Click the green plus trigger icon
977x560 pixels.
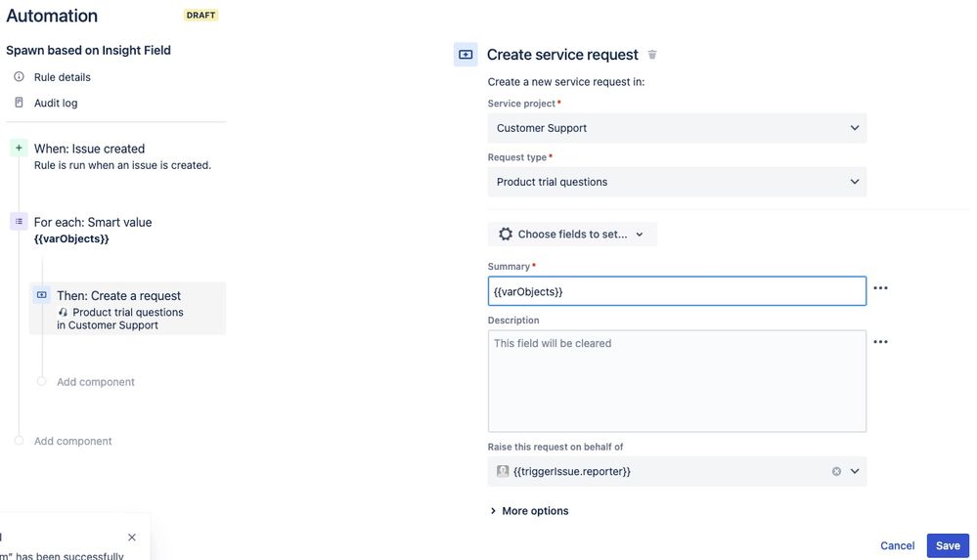tap(19, 148)
